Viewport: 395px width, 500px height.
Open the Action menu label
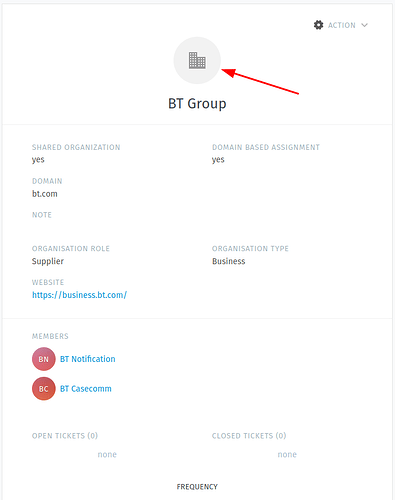pyautogui.click(x=342, y=25)
